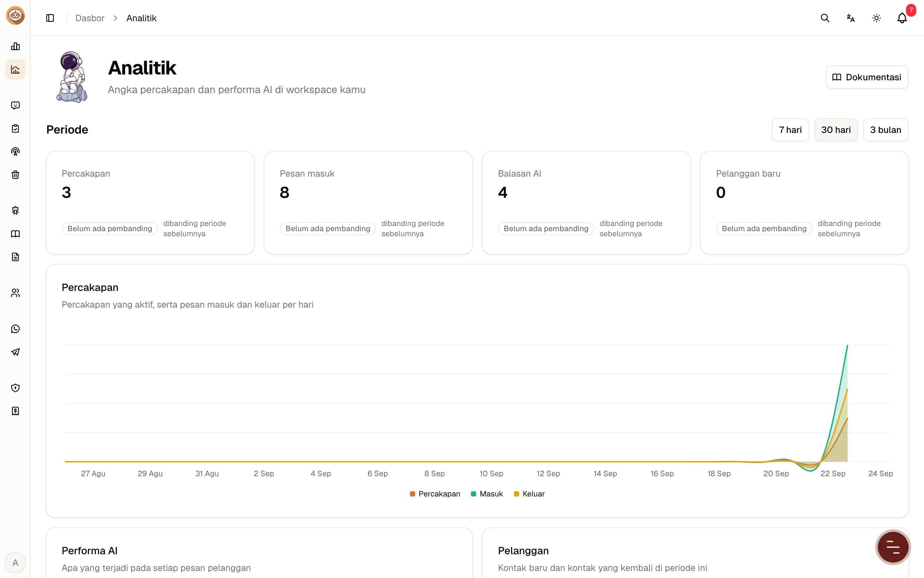Open the Analytics line chart icon in sidebar
The width and height of the screenshot is (924, 578).
15,70
